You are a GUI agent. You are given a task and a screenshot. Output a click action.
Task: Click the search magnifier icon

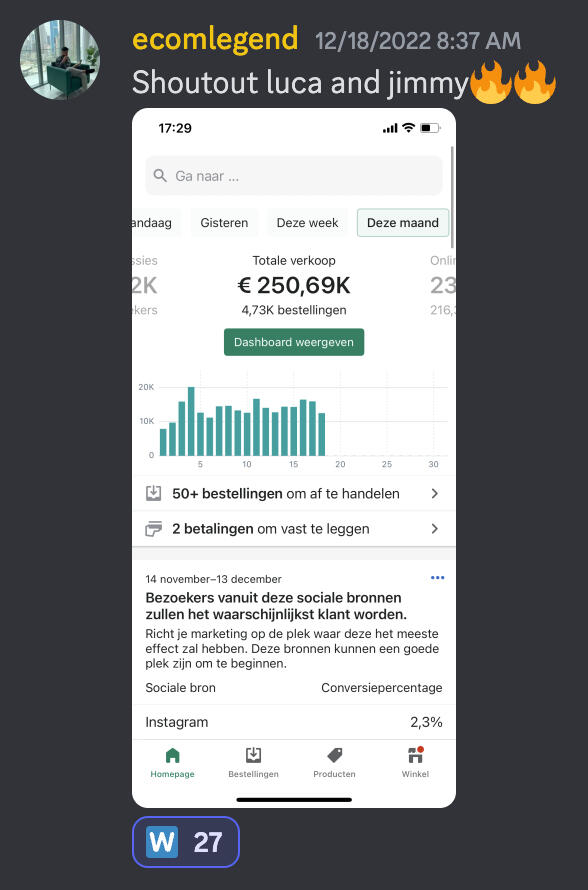pyautogui.click(x=160, y=175)
